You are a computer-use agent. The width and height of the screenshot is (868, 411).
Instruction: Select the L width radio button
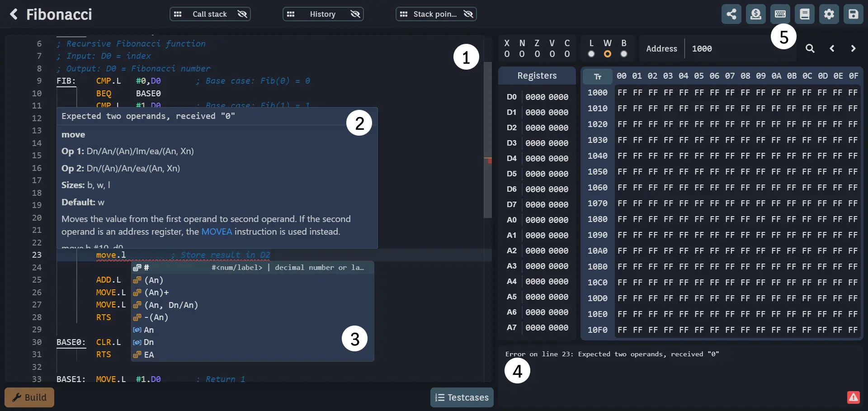click(x=591, y=54)
